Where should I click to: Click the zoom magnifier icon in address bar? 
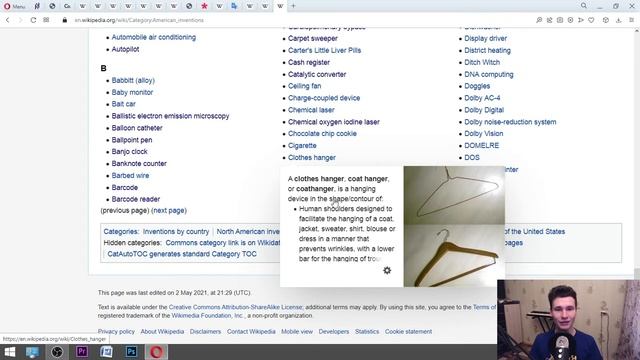click(539, 20)
